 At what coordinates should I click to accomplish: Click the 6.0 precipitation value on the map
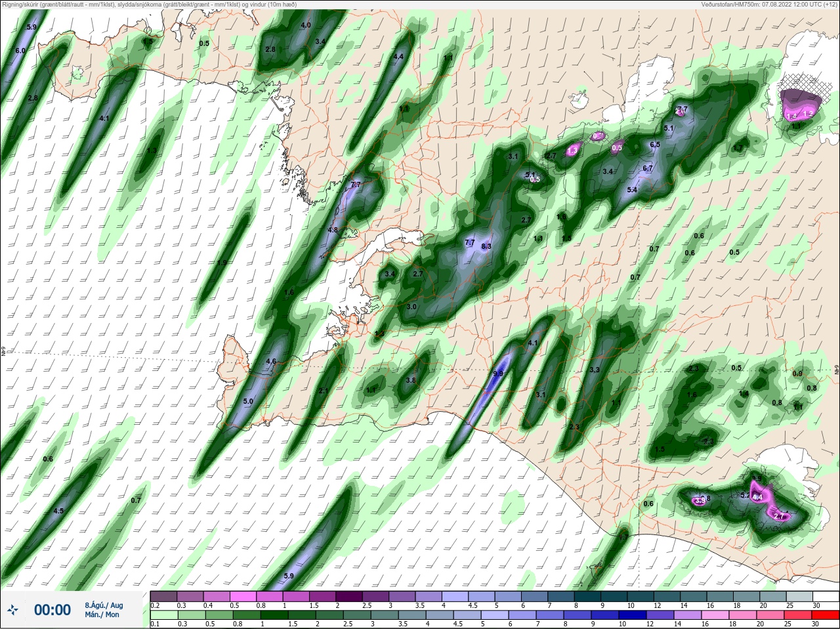coord(20,51)
